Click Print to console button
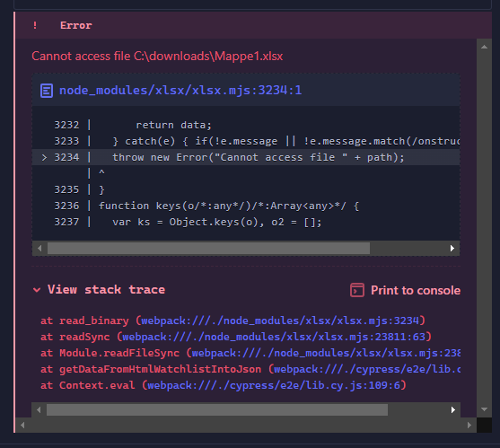The height and width of the screenshot is (448, 500). tap(405, 290)
